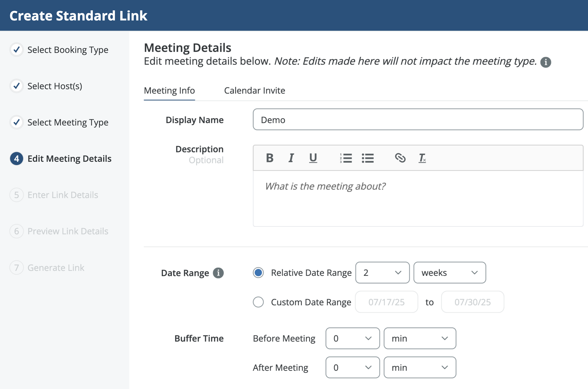Open After Meeting min unit dropdown
Image resolution: width=588 pixels, height=389 pixels.
tap(420, 367)
